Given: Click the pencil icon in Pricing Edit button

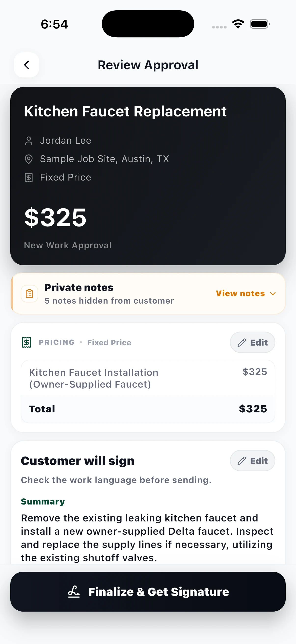Looking at the screenshot, I should coord(242,342).
